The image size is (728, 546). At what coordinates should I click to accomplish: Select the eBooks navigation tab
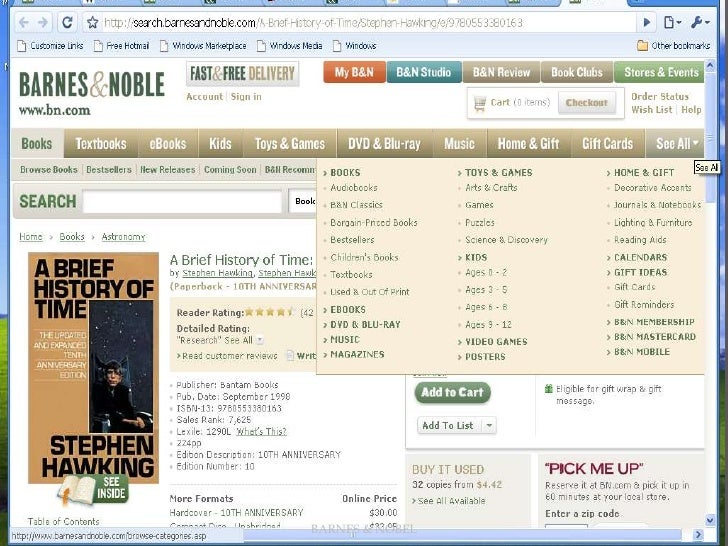168,144
